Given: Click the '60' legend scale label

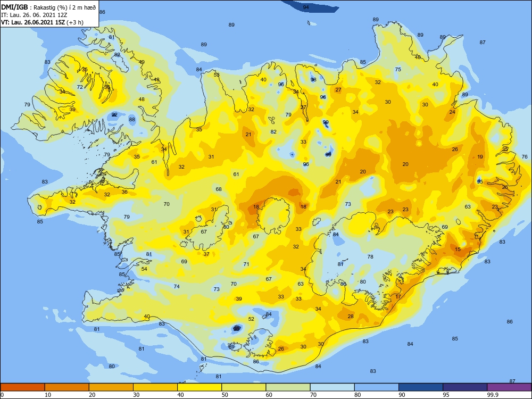Looking at the screenshot, I should [x=269, y=395].
